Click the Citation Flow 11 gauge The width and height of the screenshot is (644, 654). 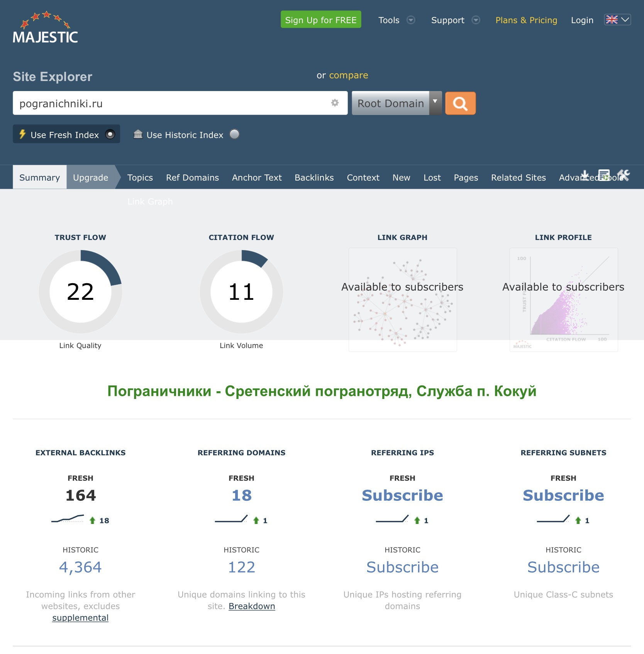241,291
